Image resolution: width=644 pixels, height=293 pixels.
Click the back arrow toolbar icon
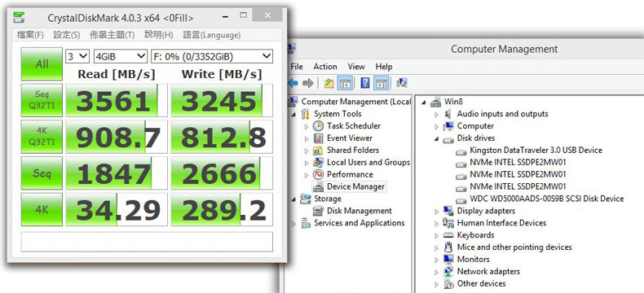point(293,84)
